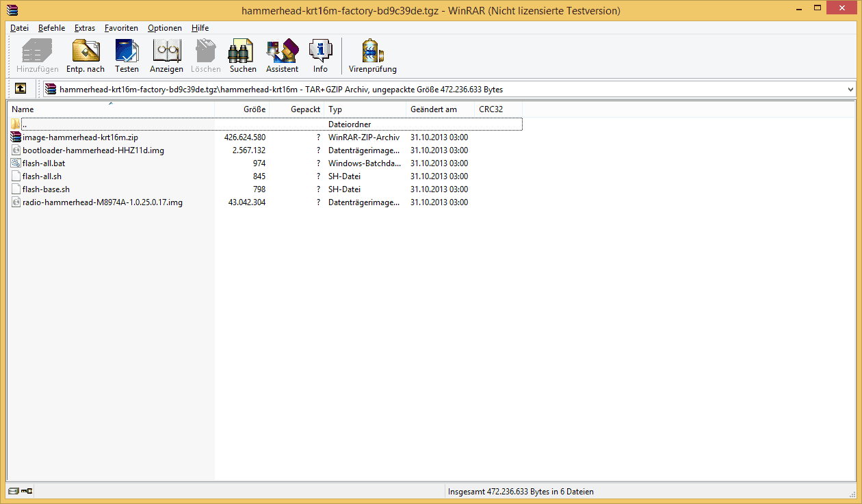Click the size value 426.624.580

point(245,137)
